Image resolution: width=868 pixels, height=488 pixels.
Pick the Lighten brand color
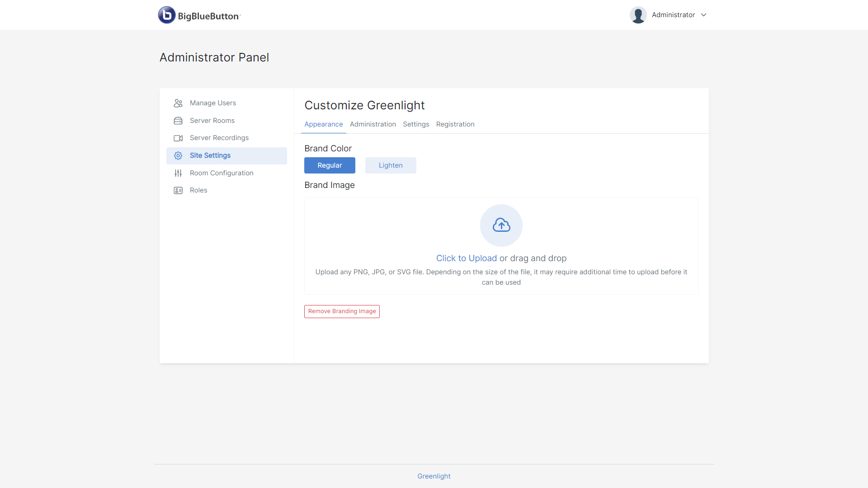(391, 165)
